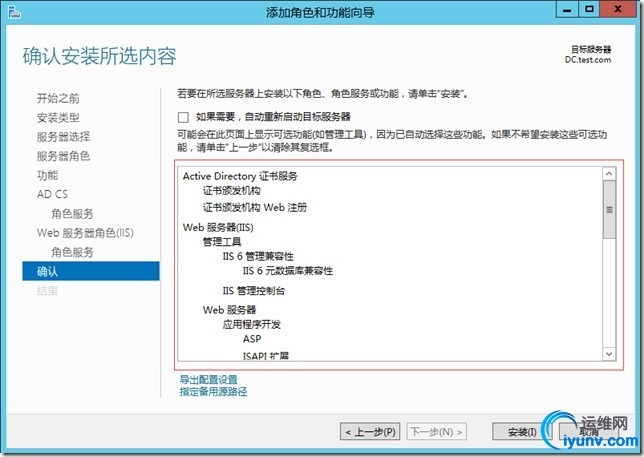This screenshot has height=457, width=644.
Task: Open the Web 服务器角色(IIS) step
Action: point(85,233)
